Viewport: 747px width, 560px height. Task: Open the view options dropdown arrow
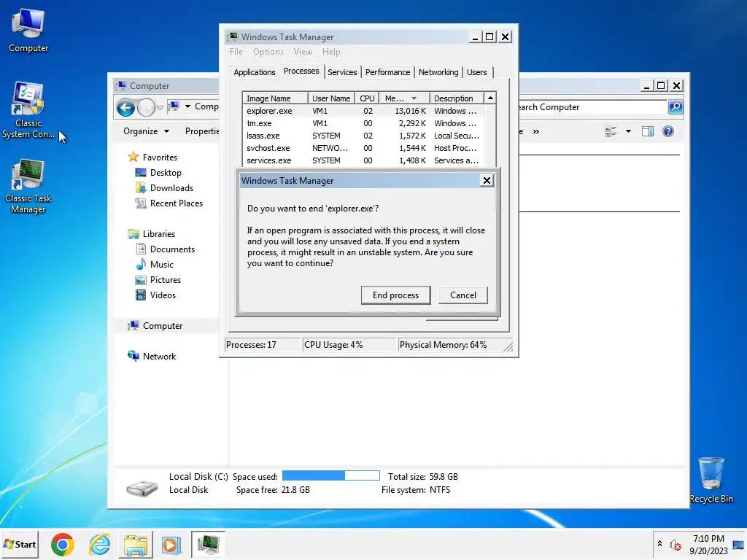(x=628, y=131)
